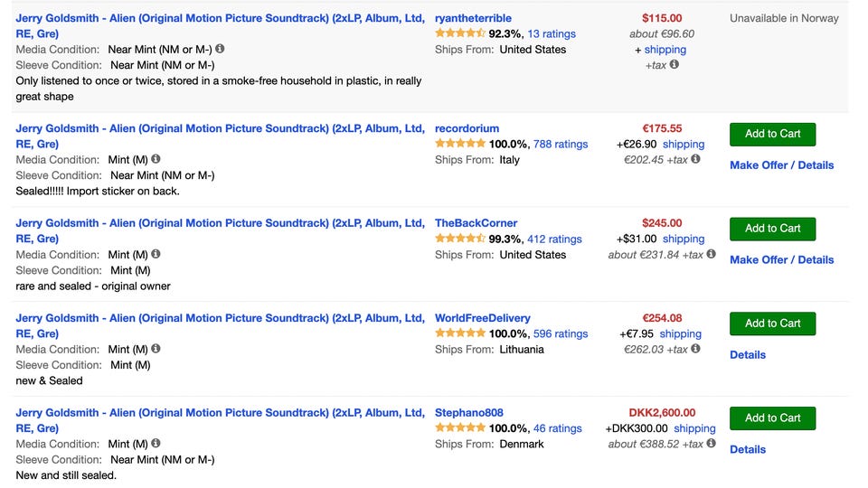Add Stephano808's DKK2,600.00 listing to cart

[772, 418]
